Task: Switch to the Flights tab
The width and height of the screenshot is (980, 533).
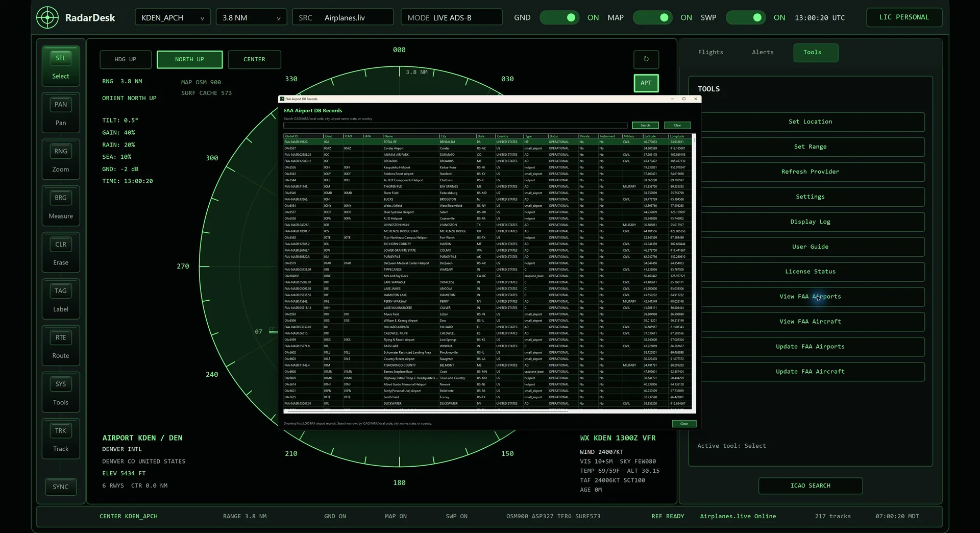Action: pyautogui.click(x=710, y=52)
